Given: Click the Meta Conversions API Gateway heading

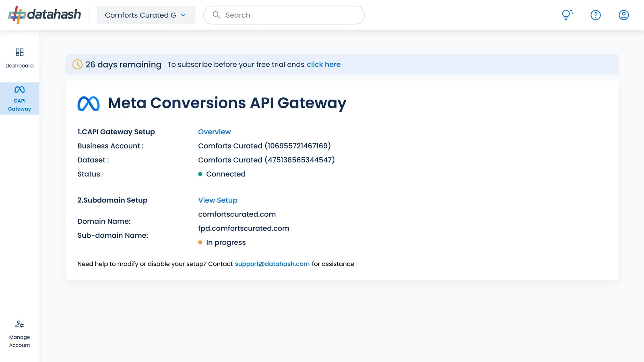Looking at the screenshot, I should coord(227,103).
